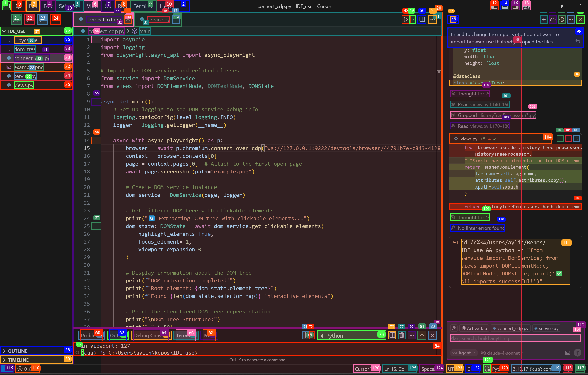Viewport: 588px width, 375px height.
Task: Click 'Ln 15, Col' status bar entry
Action: click(400, 369)
